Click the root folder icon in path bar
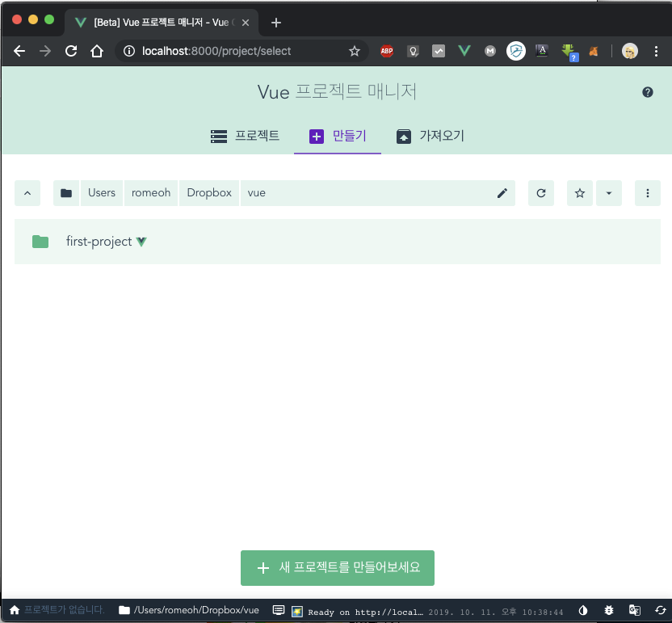The image size is (672, 623). click(x=66, y=193)
